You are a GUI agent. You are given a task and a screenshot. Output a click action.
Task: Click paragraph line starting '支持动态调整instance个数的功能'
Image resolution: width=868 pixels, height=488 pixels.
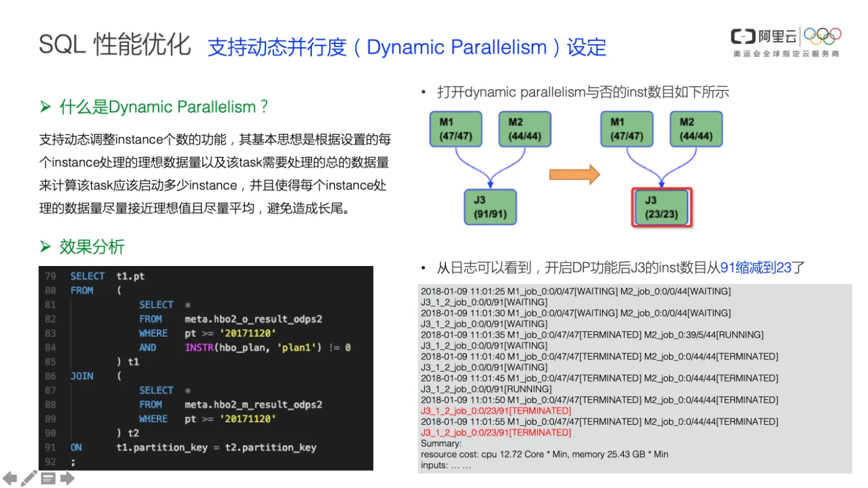coord(215,140)
